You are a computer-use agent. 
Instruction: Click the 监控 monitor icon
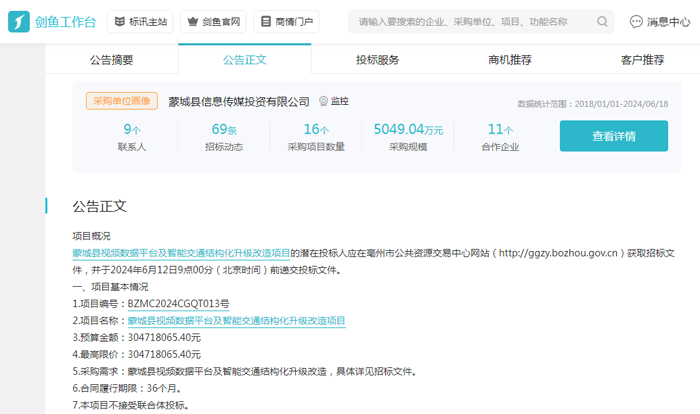(x=323, y=101)
